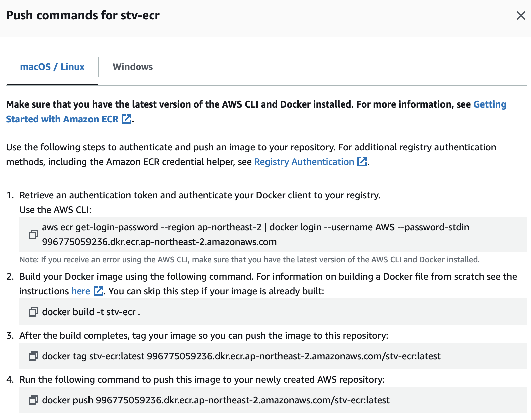
Task: Click step 2 'Build your Docker image' text
Action: click(268, 284)
